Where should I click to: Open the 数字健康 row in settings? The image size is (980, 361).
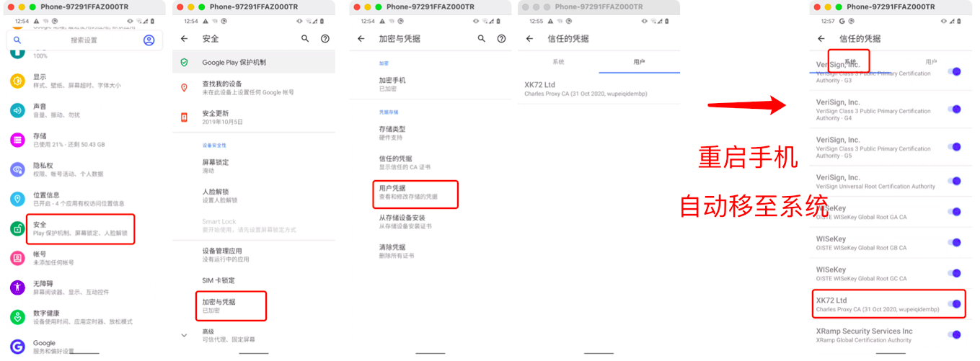[83, 317]
